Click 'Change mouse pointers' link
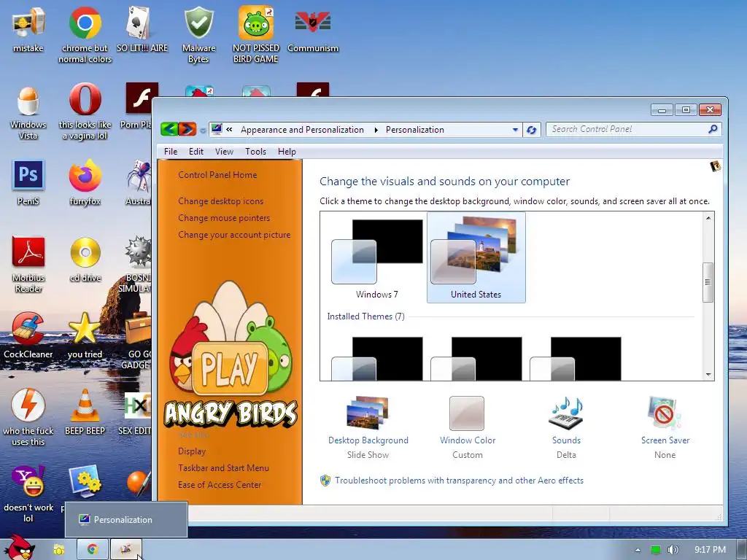747x560 pixels. pos(224,217)
